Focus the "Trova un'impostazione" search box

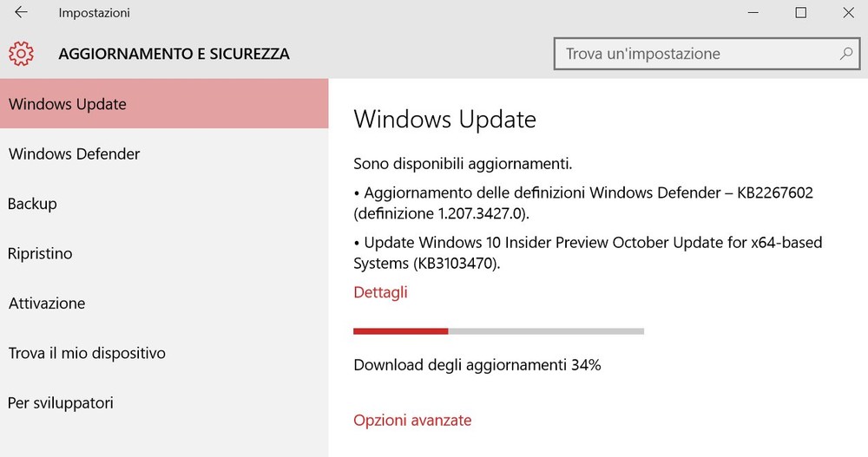[707, 54]
